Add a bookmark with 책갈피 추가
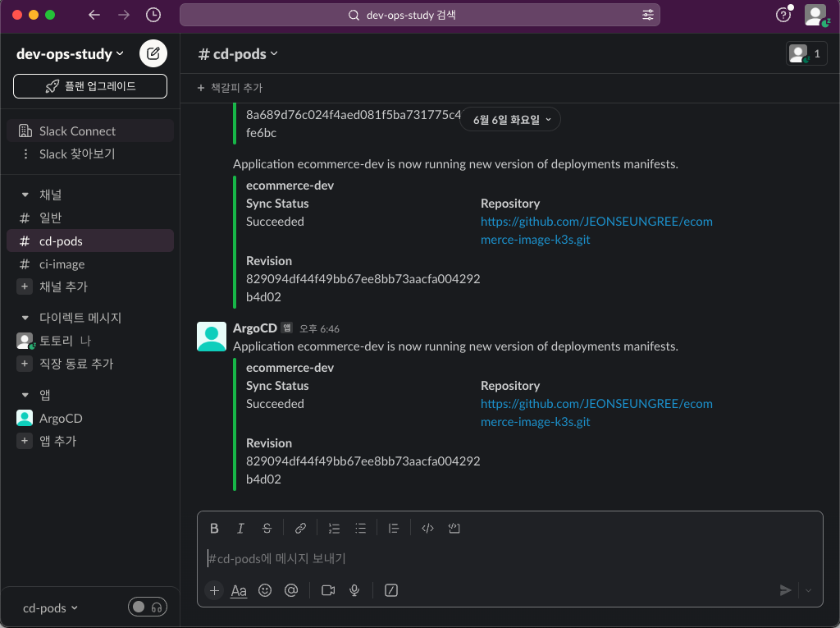The width and height of the screenshot is (840, 628). (x=230, y=88)
